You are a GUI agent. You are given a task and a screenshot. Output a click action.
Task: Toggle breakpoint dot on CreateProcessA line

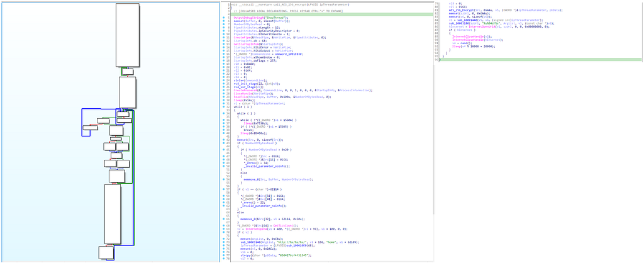(224, 91)
